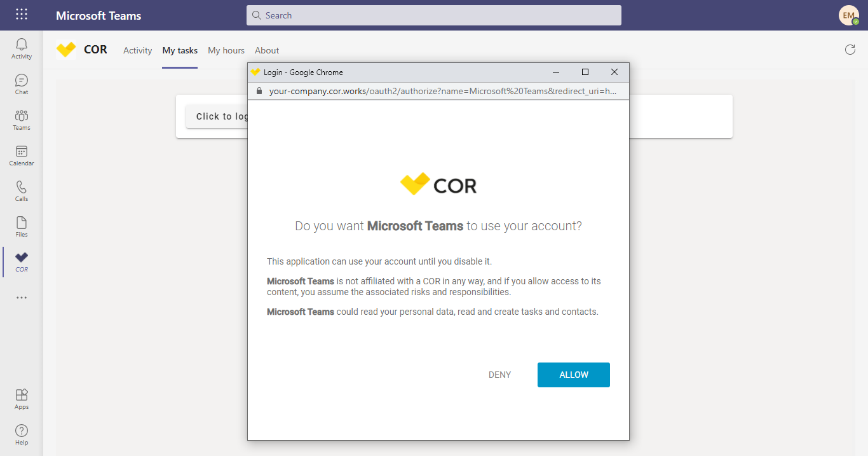Open Teams section in the sidebar

tap(22, 120)
